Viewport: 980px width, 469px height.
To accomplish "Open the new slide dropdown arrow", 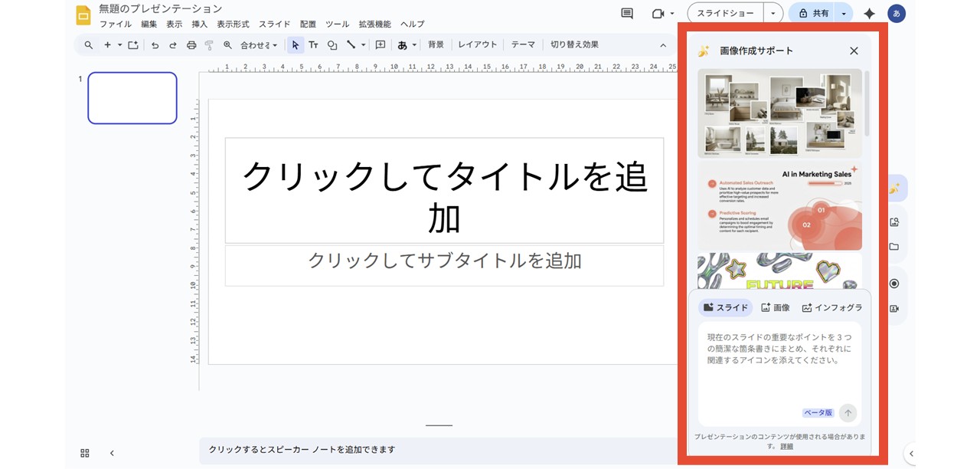I will (119, 44).
